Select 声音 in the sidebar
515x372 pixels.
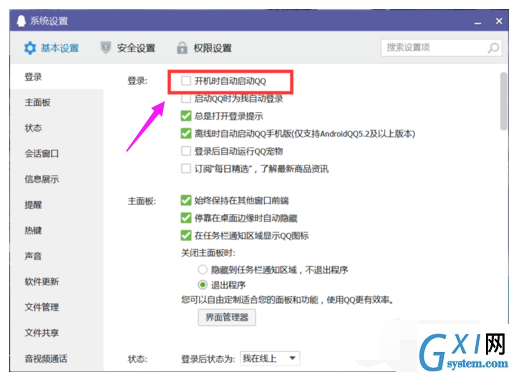click(x=33, y=256)
